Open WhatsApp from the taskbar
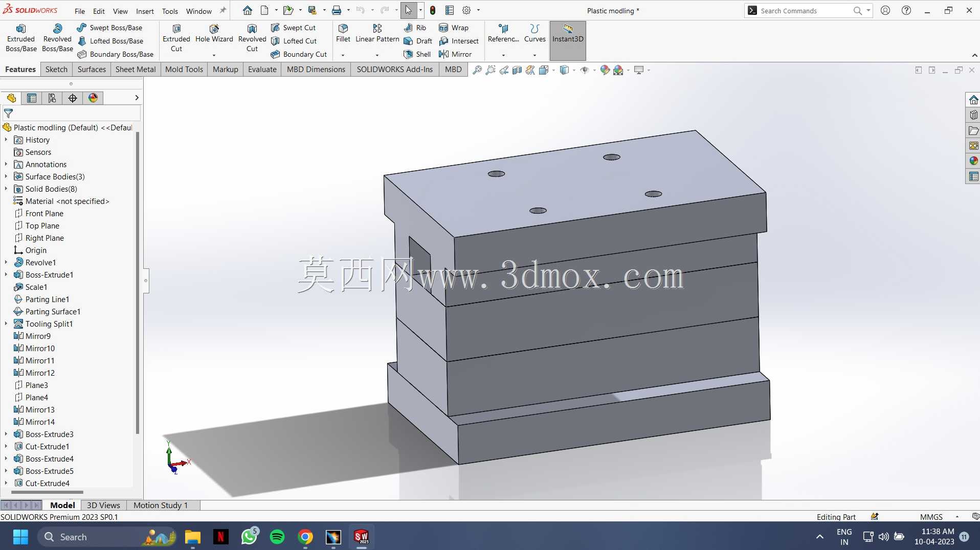The height and width of the screenshot is (550, 980). [x=249, y=537]
